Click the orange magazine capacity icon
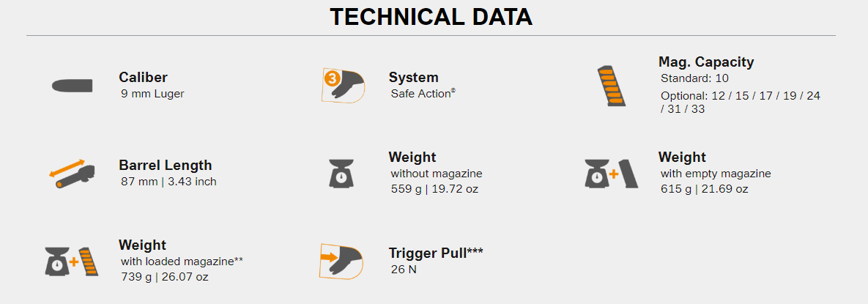This screenshot has width=868, height=304. click(612, 86)
